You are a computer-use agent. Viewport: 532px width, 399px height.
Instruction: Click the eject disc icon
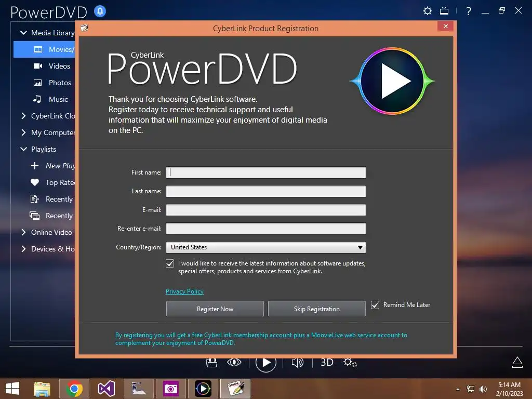pyautogui.click(x=517, y=362)
